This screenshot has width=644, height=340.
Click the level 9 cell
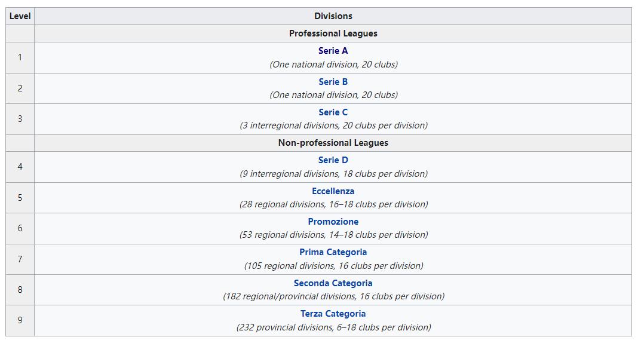[20, 320]
